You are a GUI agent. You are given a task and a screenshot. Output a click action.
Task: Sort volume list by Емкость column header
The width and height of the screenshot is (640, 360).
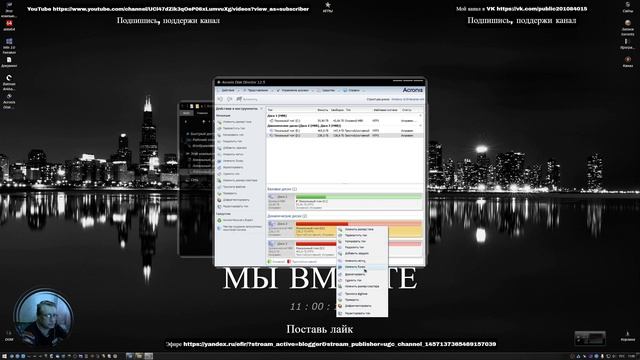[x=322, y=110]
